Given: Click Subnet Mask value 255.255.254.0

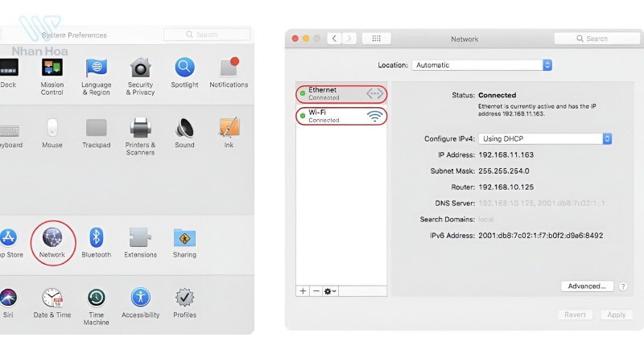Looking at the screenshot, I should point(504,171).
